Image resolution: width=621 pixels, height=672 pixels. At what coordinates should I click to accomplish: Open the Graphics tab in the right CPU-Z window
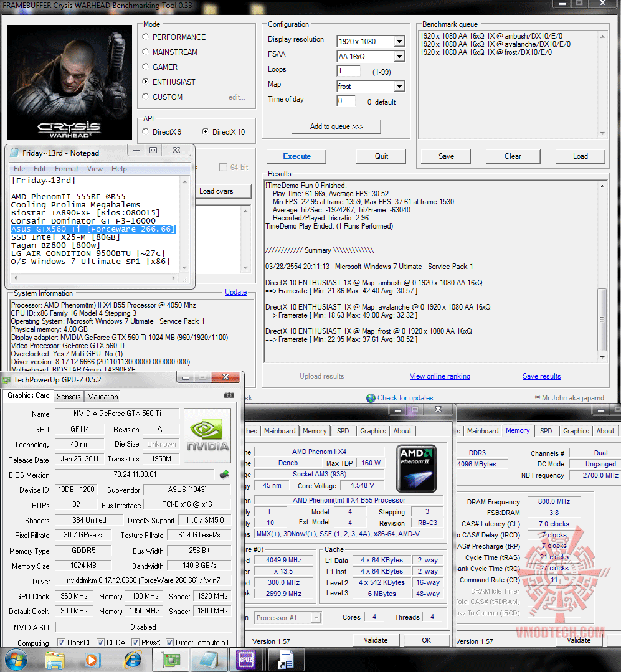(x=576, y=431)
